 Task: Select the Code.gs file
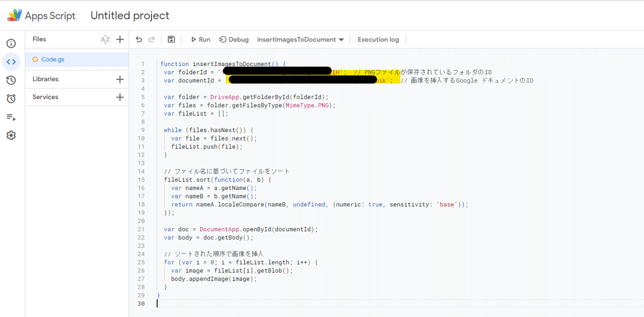[x=77, y=60]
